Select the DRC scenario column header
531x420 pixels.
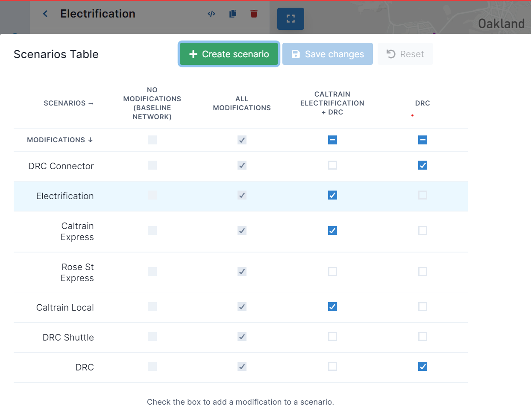tap(422, 103)
